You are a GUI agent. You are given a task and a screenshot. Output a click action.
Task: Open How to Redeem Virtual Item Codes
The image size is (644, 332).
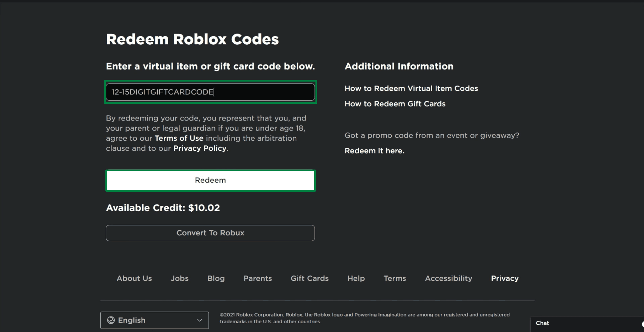411,88
